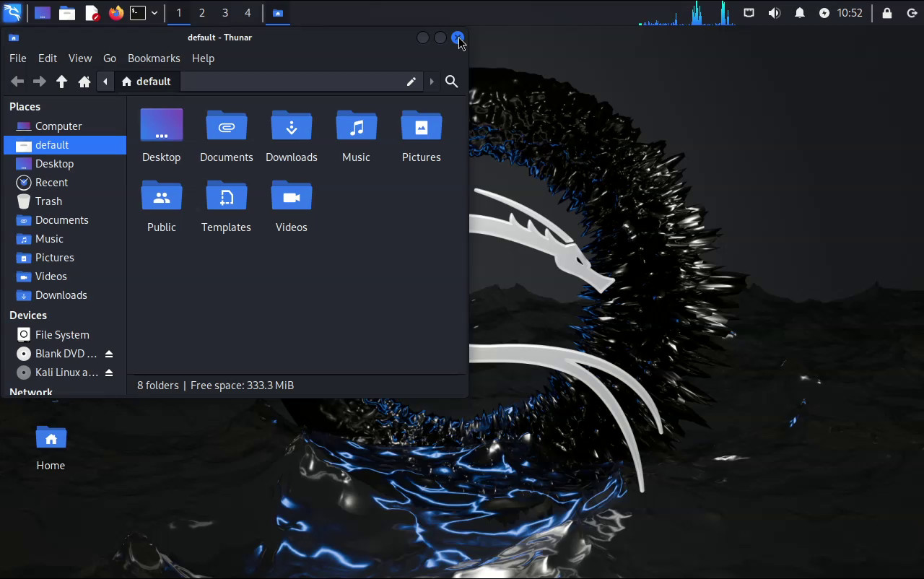This screenshot has width=924, height=579.
Task: Open the File menu in Thunar
Action: point(18,58)
